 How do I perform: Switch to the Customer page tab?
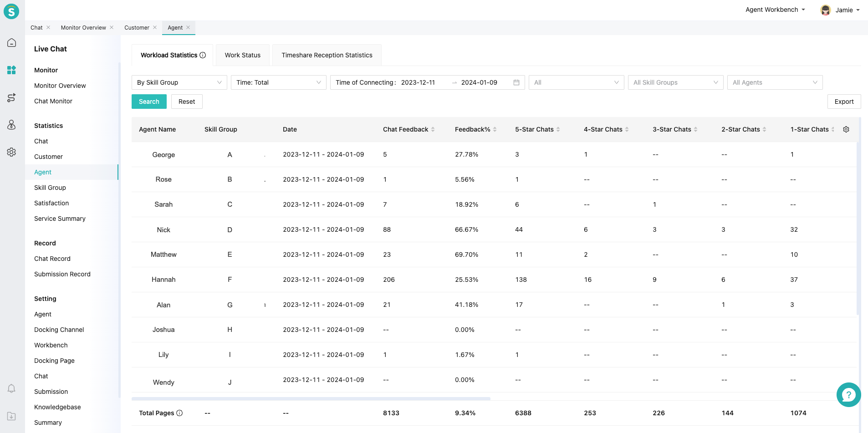click(137, 28)
